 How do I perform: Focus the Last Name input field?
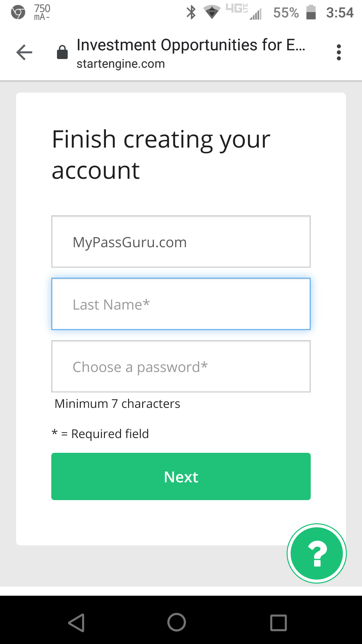(181, 304)
